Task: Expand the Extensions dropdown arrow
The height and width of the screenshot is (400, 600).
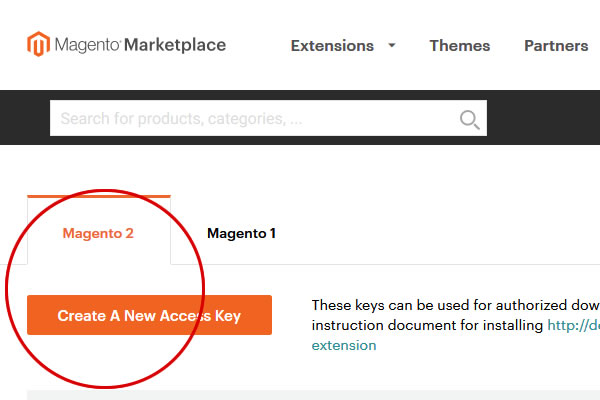Action: (392, 45)
